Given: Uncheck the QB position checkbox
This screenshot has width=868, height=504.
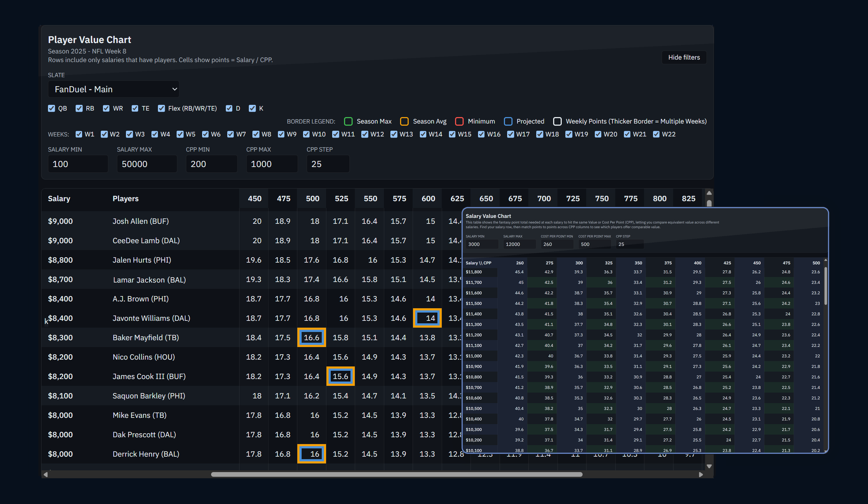Looking at the screenshot, I should click(51, 108).
